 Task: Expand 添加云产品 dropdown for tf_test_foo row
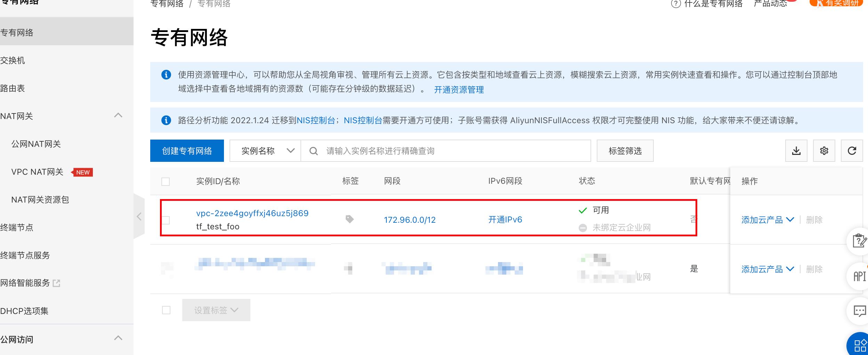click(767, 220)
